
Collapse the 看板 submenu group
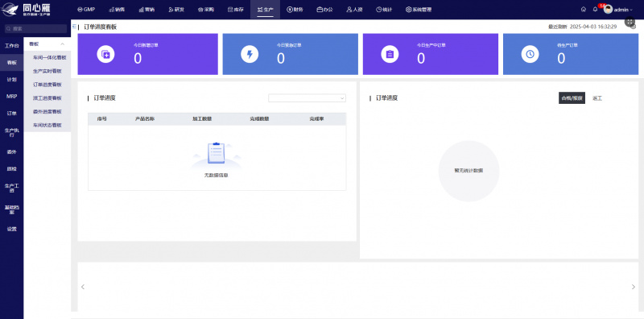pyautogui.click(x=63, y=44)
